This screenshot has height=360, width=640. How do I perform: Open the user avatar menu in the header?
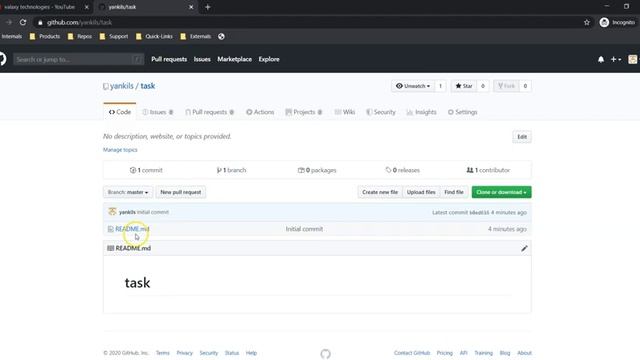point(633,60)
